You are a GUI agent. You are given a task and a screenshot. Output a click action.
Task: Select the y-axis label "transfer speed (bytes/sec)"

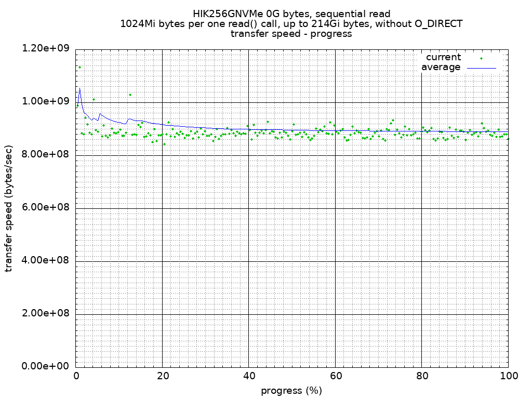[9, 208]
